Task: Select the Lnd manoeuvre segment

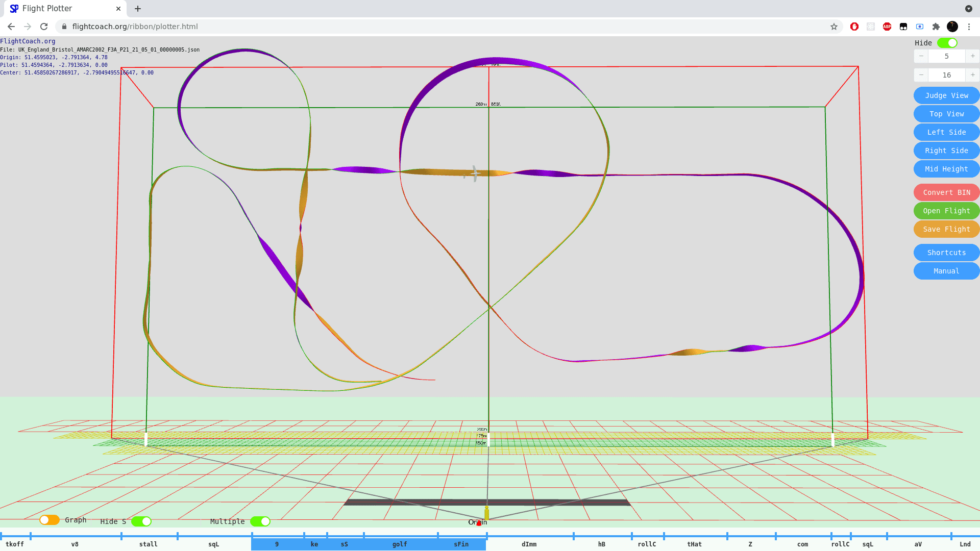Action: click(965, 544)
